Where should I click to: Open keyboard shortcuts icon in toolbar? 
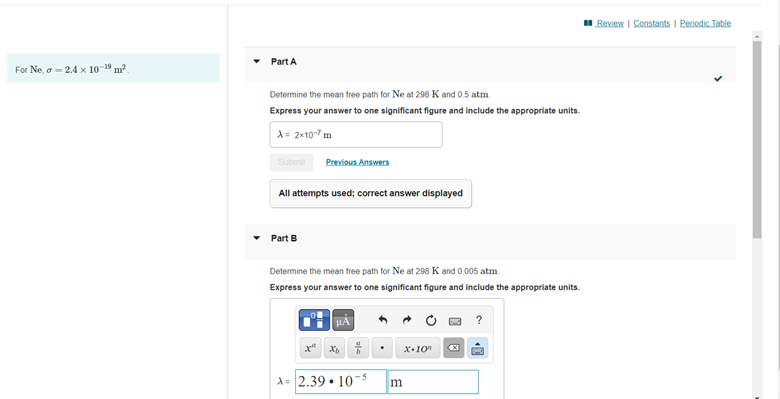(x=454, y=321)
